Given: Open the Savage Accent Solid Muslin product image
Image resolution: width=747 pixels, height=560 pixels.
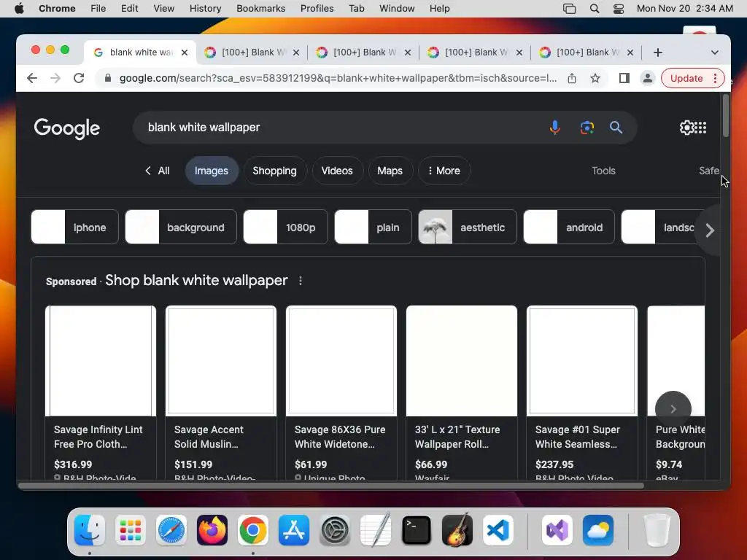Looking at the screenshot, I should point(221,360).
